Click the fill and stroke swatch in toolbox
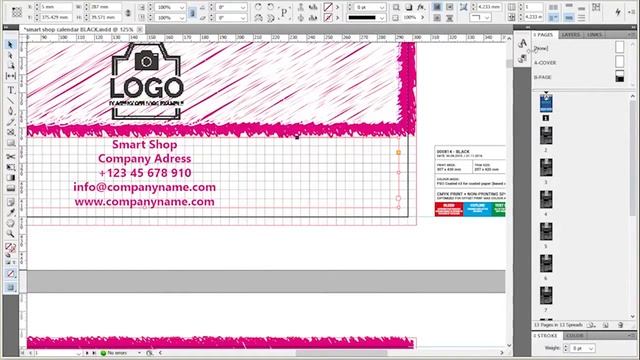The width and height of the screenshot is (640, 360). 11,247
